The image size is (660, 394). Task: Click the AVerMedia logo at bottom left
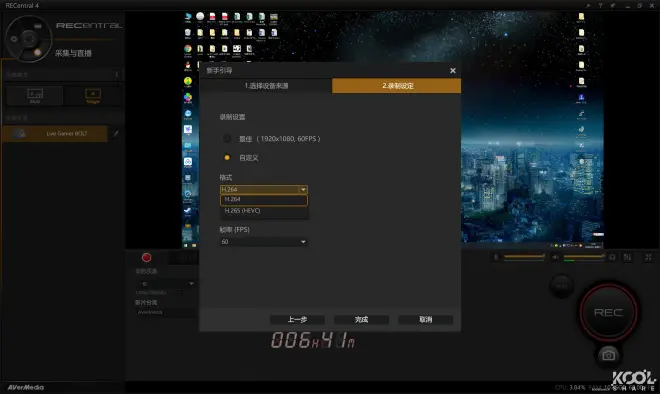pos(26,387)
